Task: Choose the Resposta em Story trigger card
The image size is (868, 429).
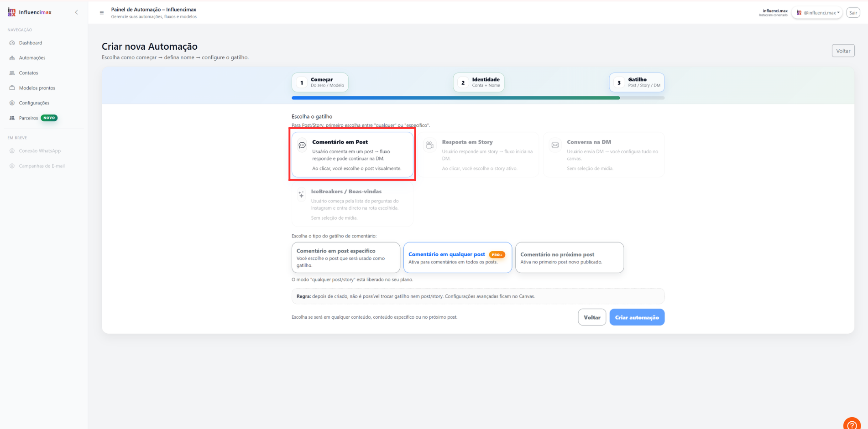Action: 479,155
